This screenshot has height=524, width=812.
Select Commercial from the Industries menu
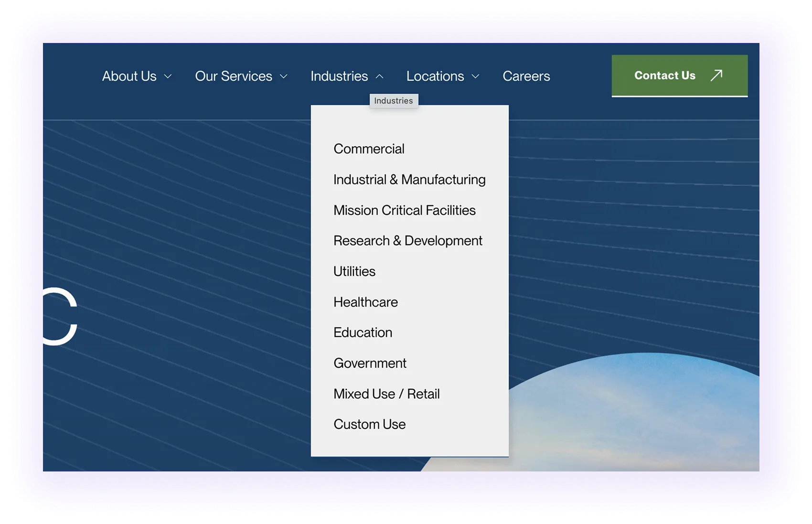[369, 149]
